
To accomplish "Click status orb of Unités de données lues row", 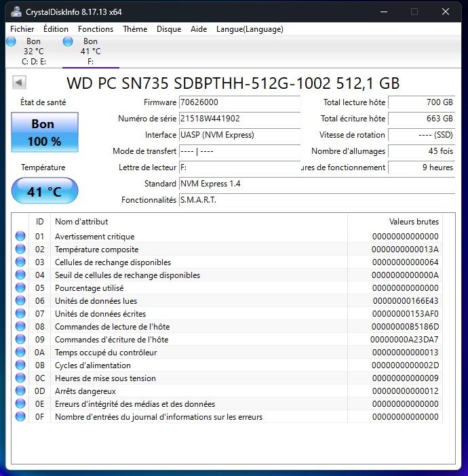I will 20,301.
